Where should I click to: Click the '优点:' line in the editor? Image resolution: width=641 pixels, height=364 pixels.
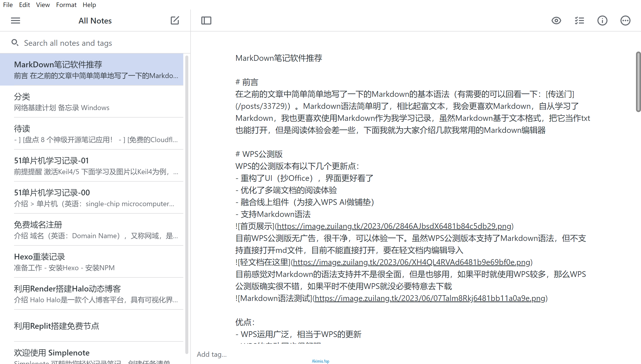(245, 322)
